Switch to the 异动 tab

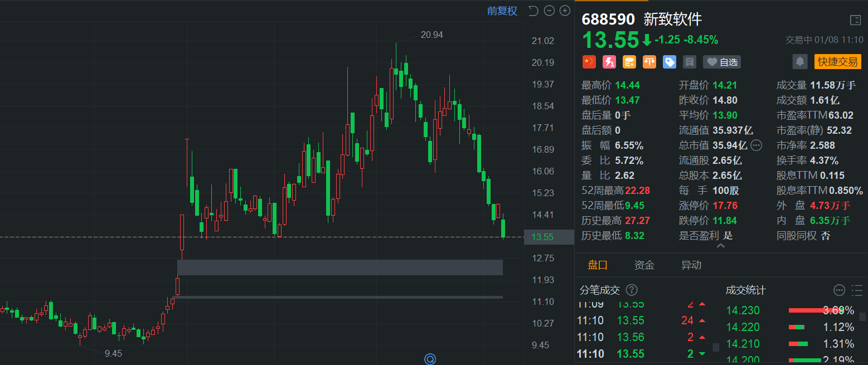(691, 265)
